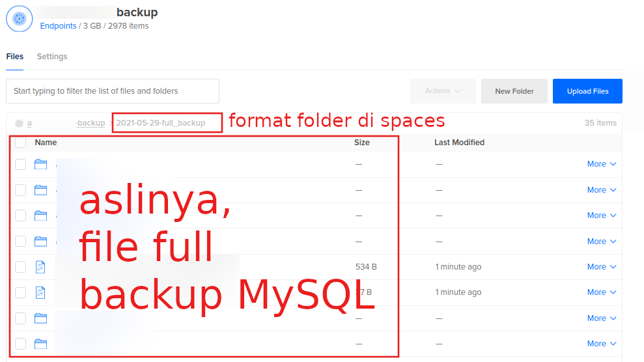Click 1 minute ago in 534 B row
644x362 pixels.
(x=458, y=267)
